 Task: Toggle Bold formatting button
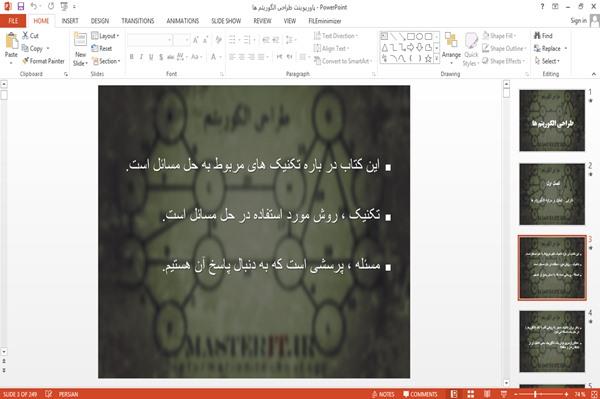pyautogui.click(x=132, y=57)
